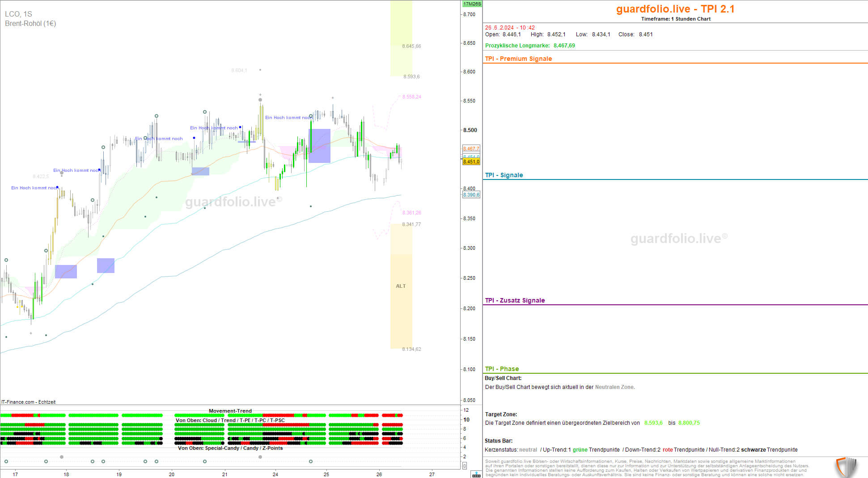The width and height of the screenshot is (868, 478).
Task: Select the yellow 8.451,0 current price tag
Action: tap(471, 162)
